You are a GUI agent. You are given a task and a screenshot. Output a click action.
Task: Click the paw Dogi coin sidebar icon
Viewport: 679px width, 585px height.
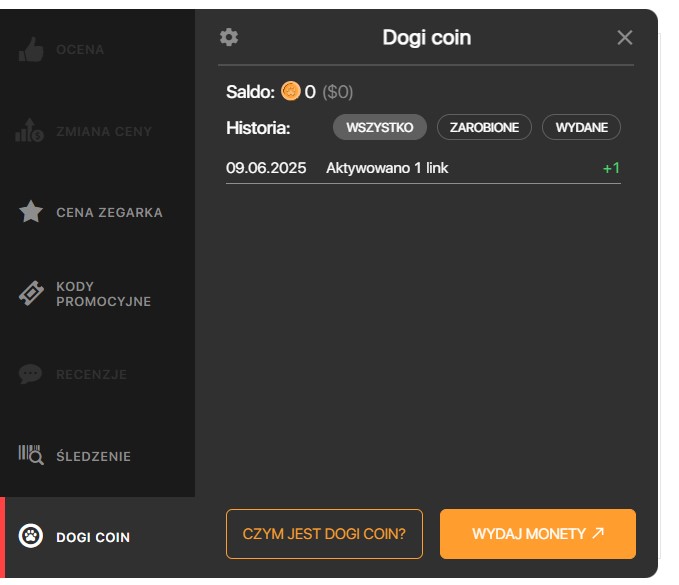[31, 536]
